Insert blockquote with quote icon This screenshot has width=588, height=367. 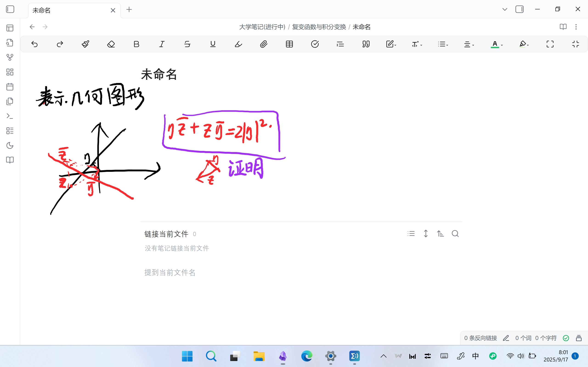(366, 44)
